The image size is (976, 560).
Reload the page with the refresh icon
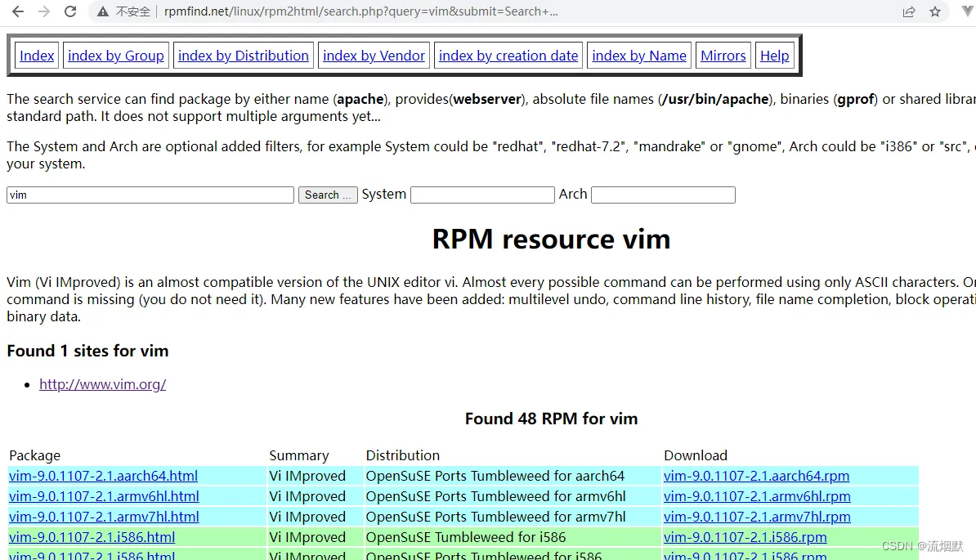[70, 11]
